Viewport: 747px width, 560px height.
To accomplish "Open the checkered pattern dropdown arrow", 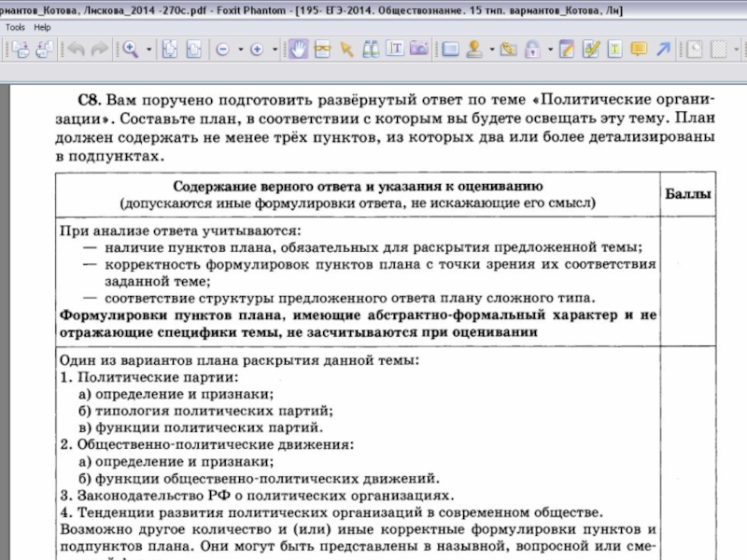I will coord(737,49).
